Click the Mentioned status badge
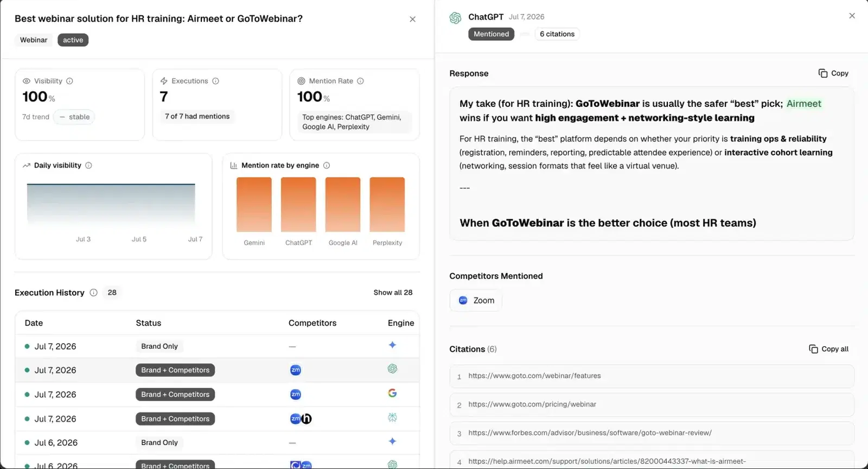Screen dimensions: 868x469 (491, 34)
